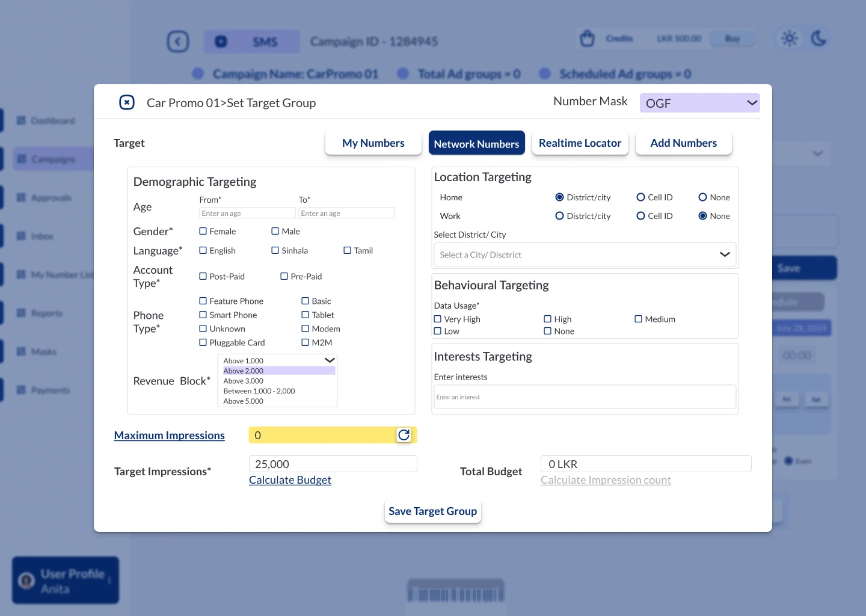
Task: Check the English language checkbox
Action: [x=203, y=250]
